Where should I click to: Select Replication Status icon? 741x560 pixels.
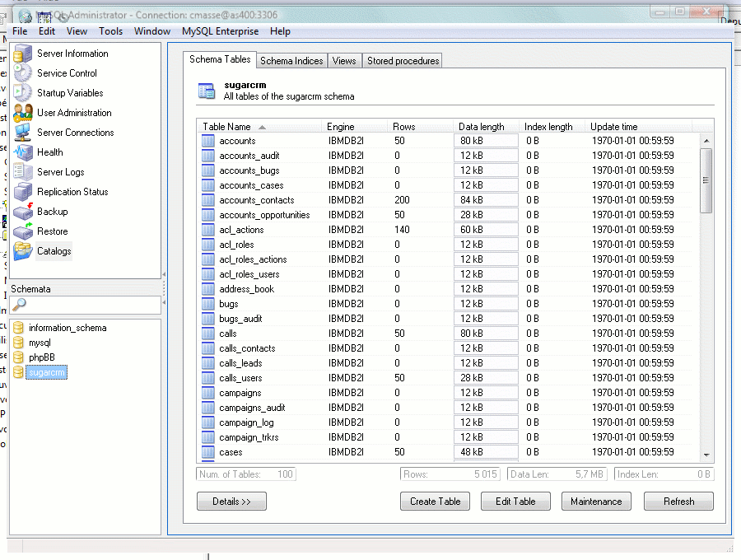23,192
